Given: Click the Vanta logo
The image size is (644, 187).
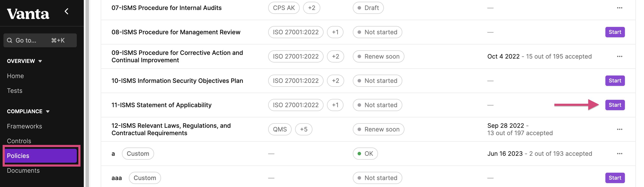Looking at the screenshot, I should 28,14.
